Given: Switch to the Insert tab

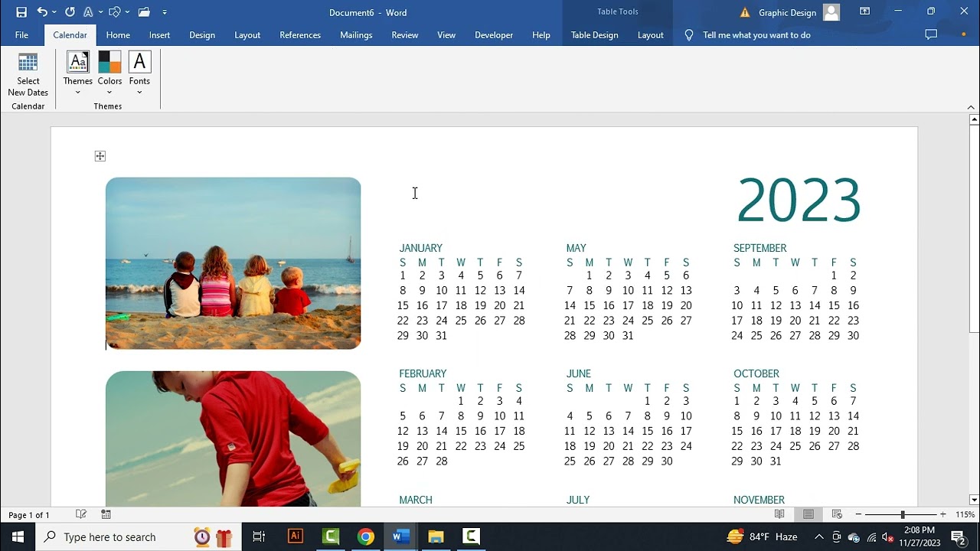Looking at the screenshot, I should [x=159, y=35].
